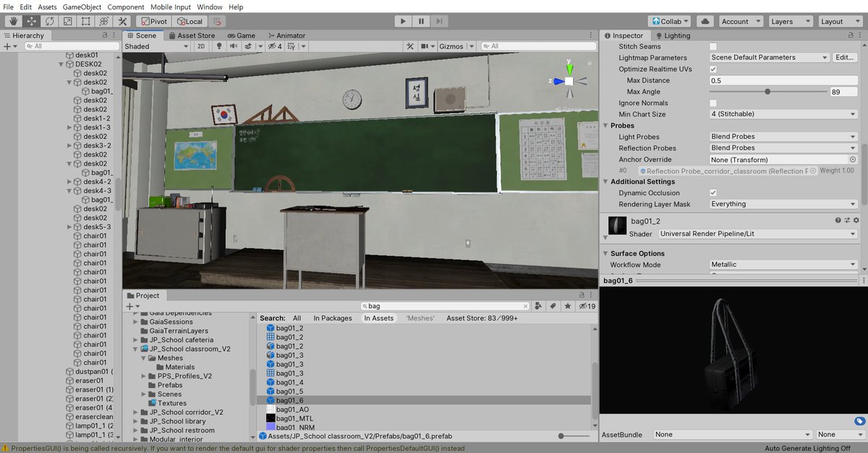
Task: Toggle scene audio speaker icon
Action: click(x=233, y=46)
